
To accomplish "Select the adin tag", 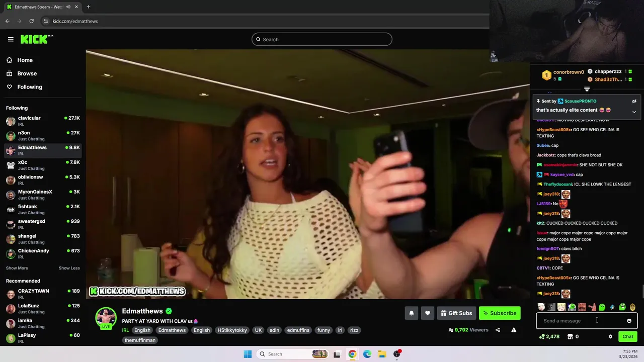I will pyautogui.click(x=274, y=330).
